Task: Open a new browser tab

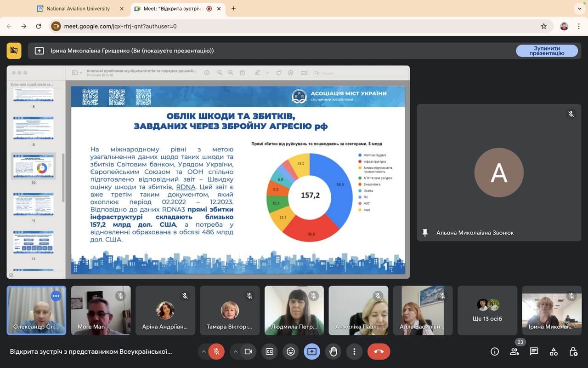Action: coord(233,8)
